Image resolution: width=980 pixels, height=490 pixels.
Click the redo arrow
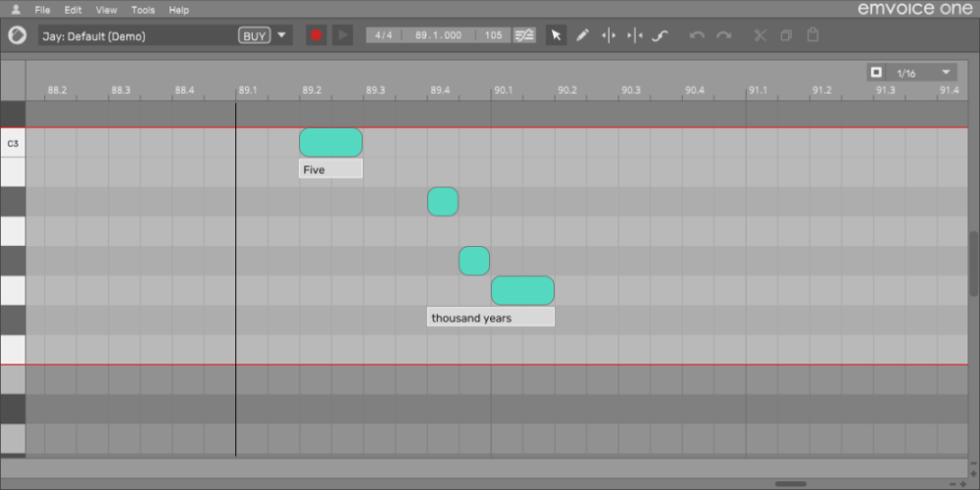(x=724, y=35)
